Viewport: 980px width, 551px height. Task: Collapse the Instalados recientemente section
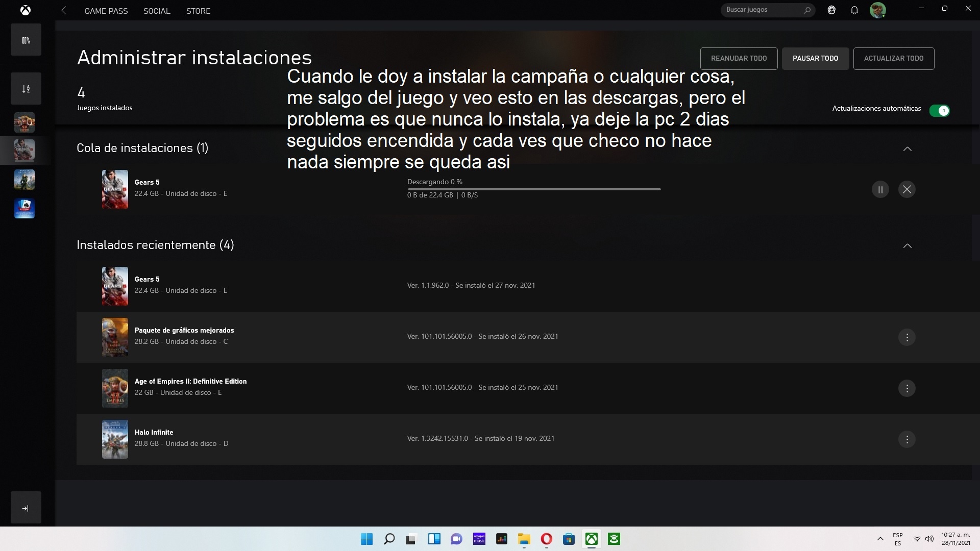pos(907,245)
